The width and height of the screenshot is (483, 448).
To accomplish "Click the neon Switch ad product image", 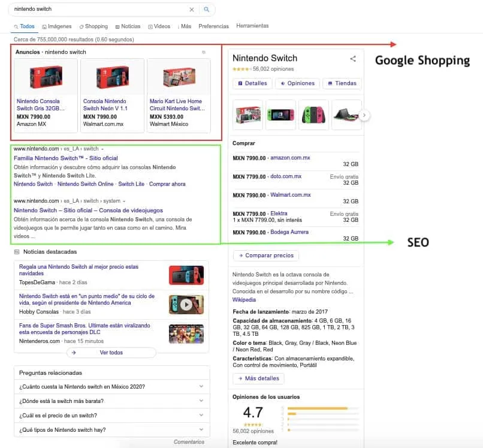I will click(x=113, y=77).
